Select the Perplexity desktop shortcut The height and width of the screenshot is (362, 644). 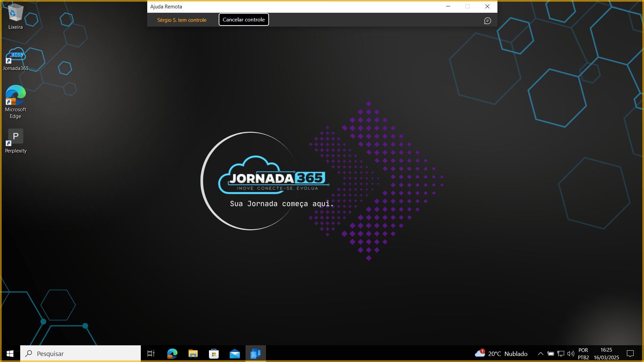click(x=15, y=141)
